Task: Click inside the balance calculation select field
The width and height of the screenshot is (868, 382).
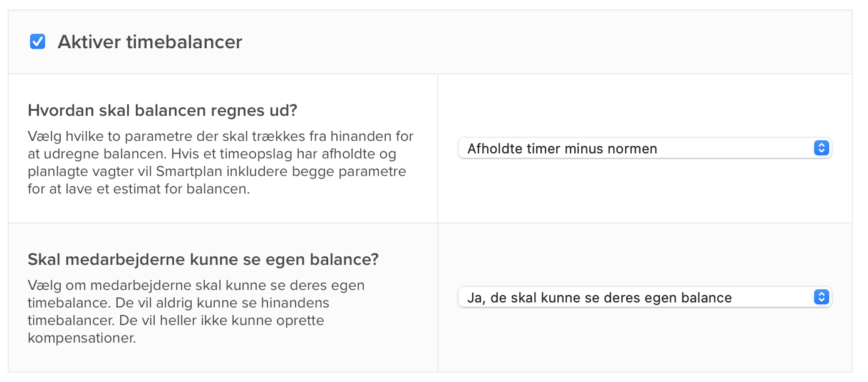Action: point(645,148)
